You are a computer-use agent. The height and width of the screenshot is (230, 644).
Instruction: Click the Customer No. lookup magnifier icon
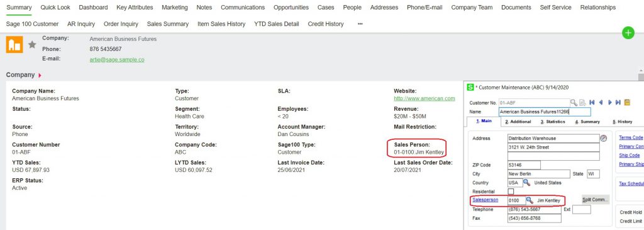click(x=574, y=103)
